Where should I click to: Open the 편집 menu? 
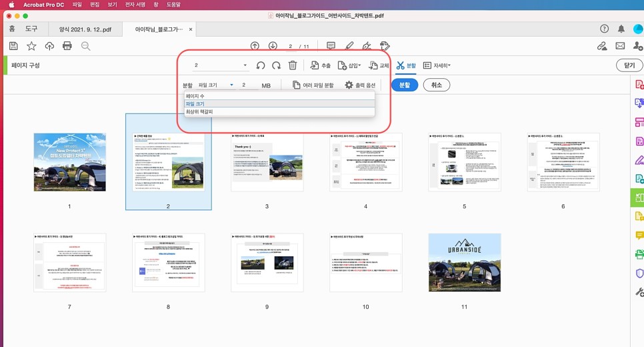95,5
